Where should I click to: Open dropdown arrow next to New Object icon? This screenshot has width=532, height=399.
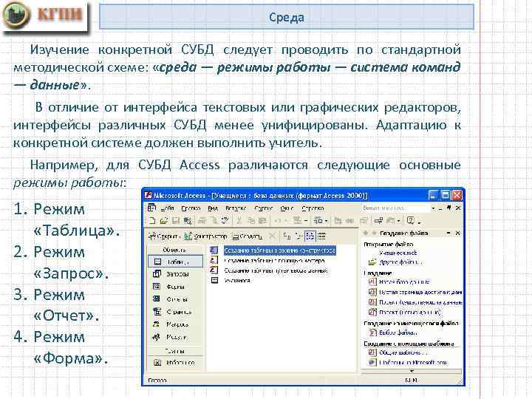399,221
